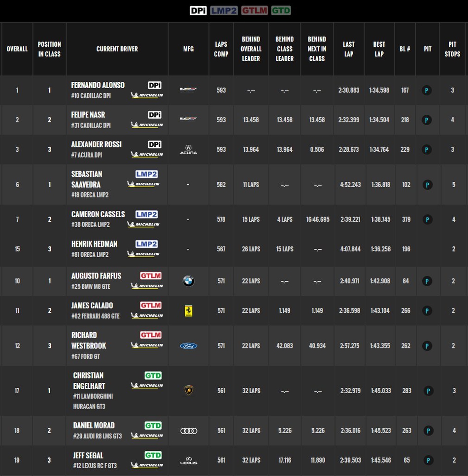Click last lap time 2:39.503
Viewport: 468px width, 476px height.
tap(350, 461)
